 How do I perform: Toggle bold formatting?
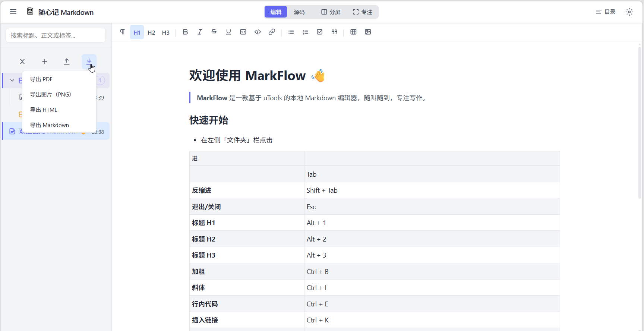click(x=185, y=32)
